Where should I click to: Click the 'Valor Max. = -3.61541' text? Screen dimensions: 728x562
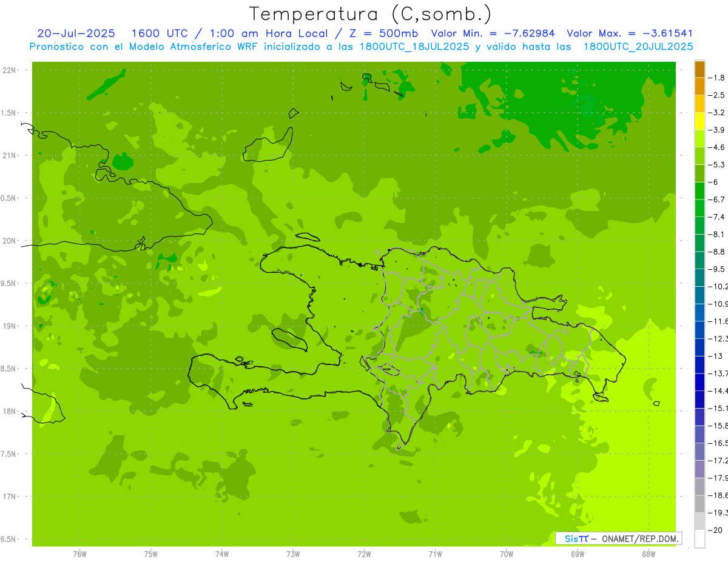[629, 33]
